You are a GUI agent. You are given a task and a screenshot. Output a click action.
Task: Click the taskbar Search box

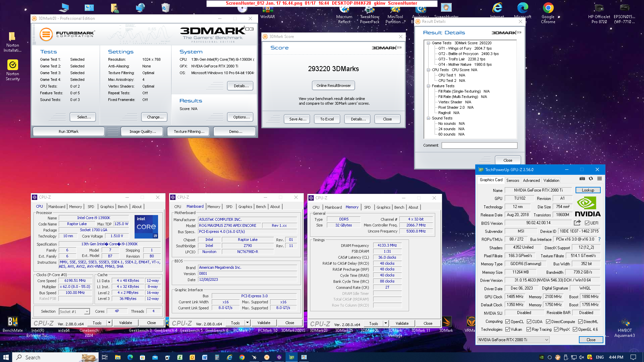coord(56,357)
